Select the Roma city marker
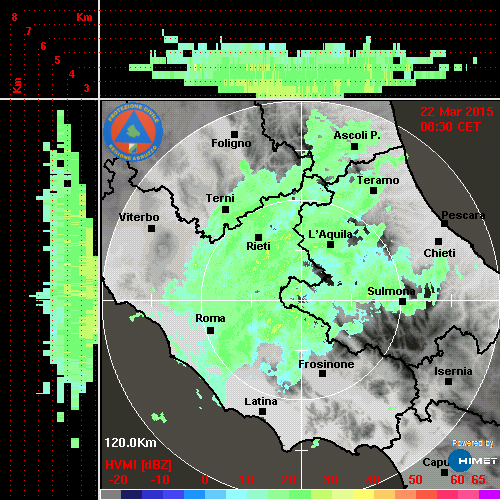The height and width of the screenshot is (500, 500). point(210,330)
